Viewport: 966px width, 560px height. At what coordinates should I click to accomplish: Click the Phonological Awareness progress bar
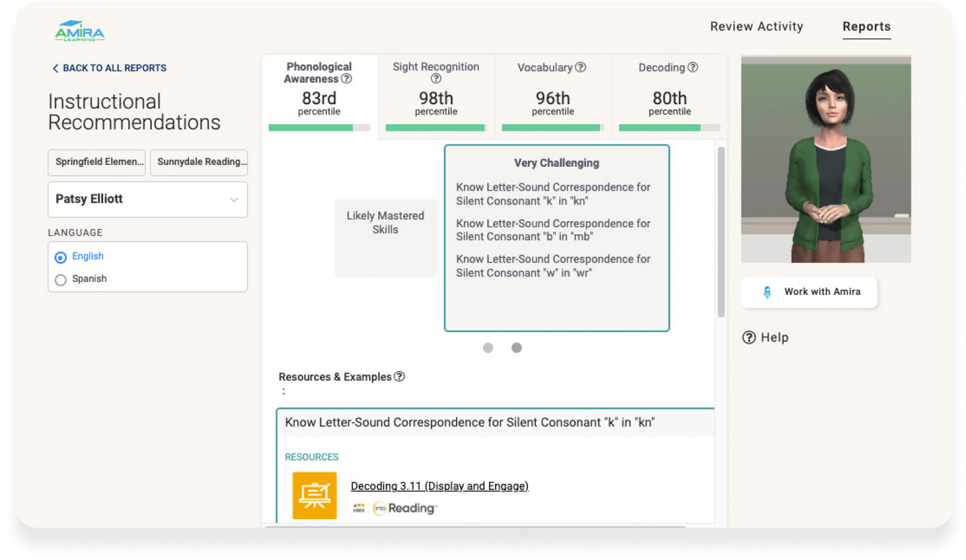coord(319,127)
